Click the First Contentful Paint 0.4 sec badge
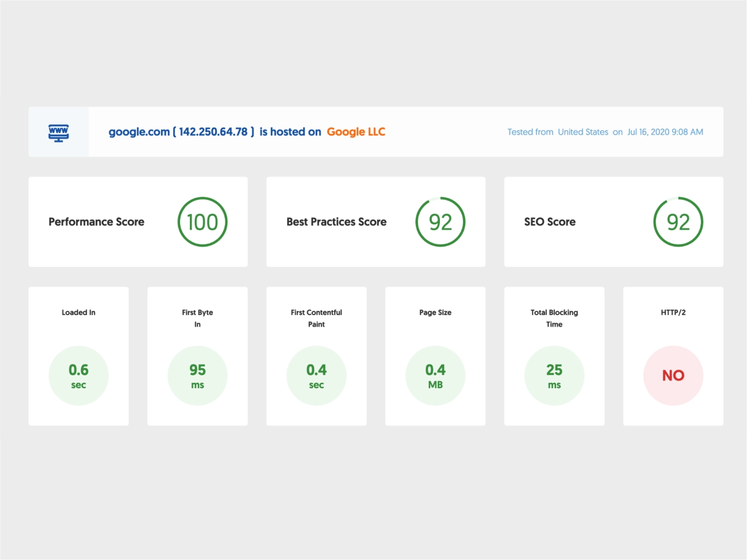This screenshot has width=747, height=560. point(316,376)
